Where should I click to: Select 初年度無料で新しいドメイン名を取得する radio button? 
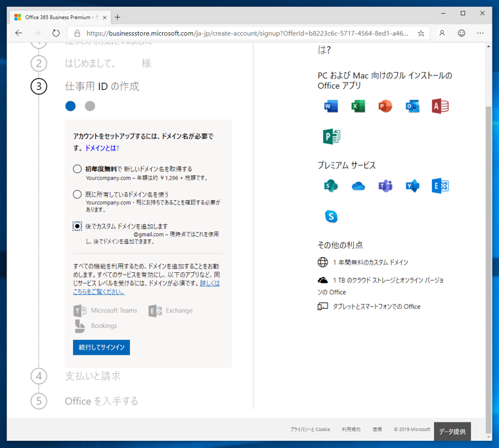(77, 169)
